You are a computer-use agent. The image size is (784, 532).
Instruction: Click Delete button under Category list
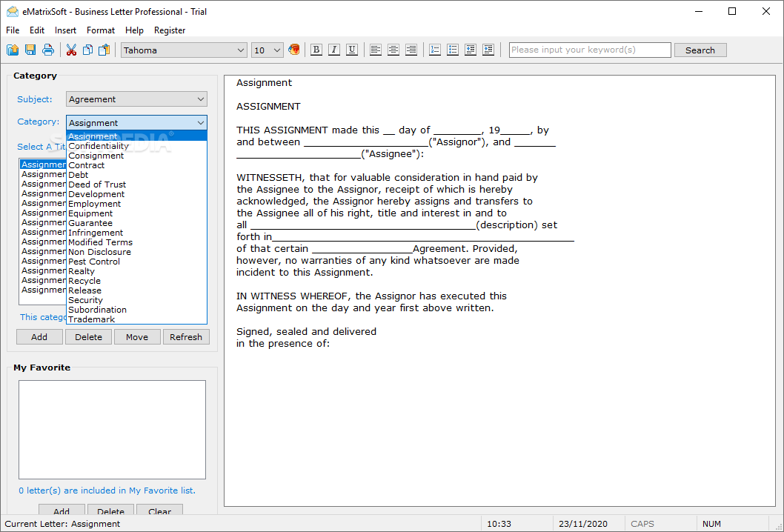(x=88, y=337)
